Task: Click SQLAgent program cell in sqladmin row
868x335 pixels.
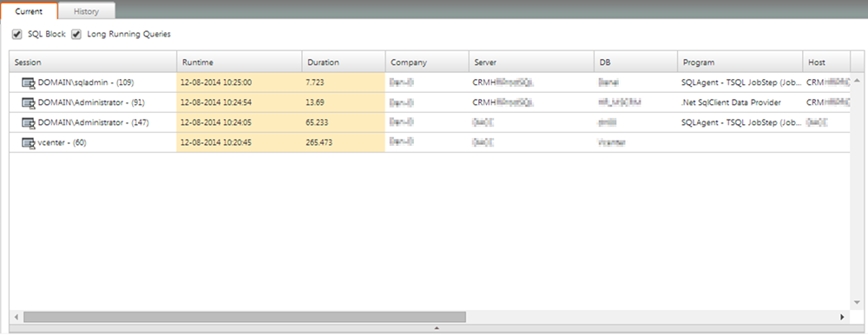Action: click(x=740, y=82)
